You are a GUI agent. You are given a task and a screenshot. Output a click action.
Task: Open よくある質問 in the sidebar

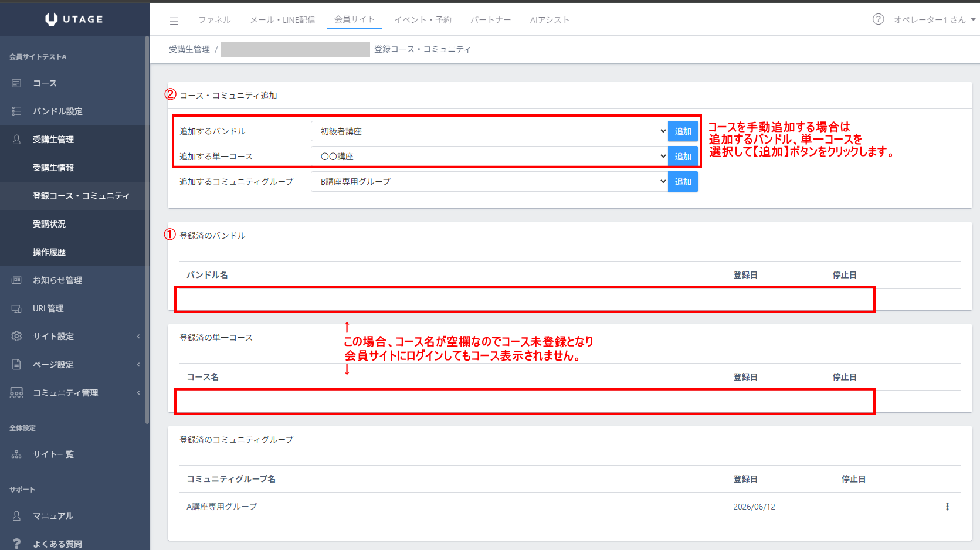pos(57,544)
